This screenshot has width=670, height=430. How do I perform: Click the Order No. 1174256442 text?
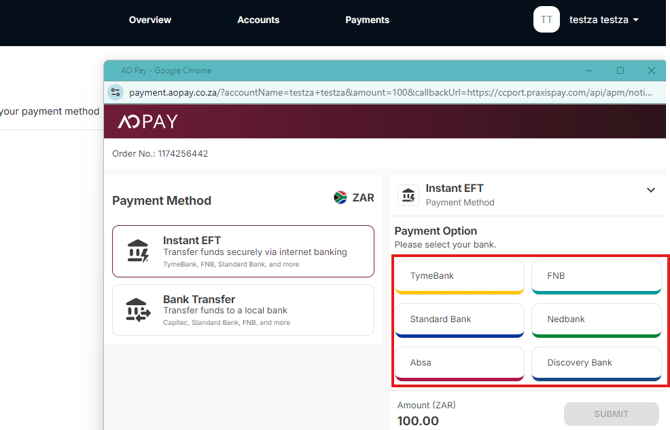[x=160, y=153]
